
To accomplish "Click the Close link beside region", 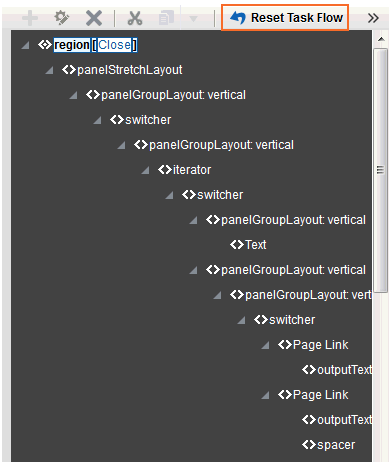I will [x=114, y=45].
